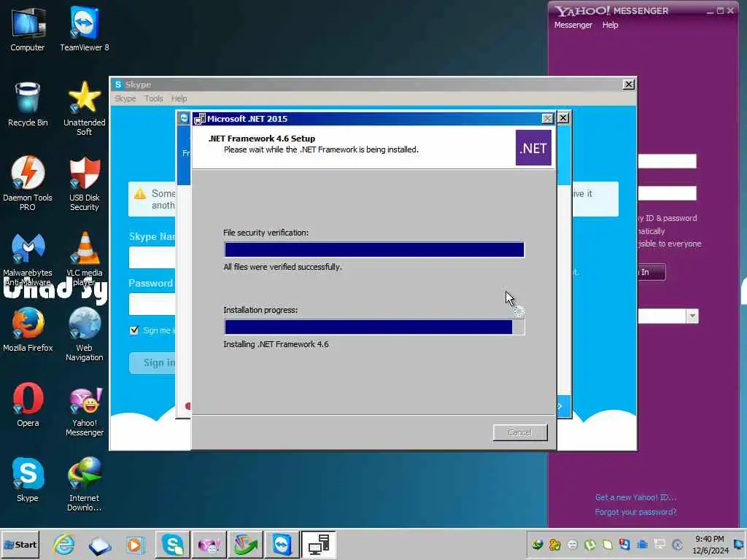This screenshot has height=560, width=747.
Task: Select the .NET setup taskbar button
Action: [x=318, y=545]
